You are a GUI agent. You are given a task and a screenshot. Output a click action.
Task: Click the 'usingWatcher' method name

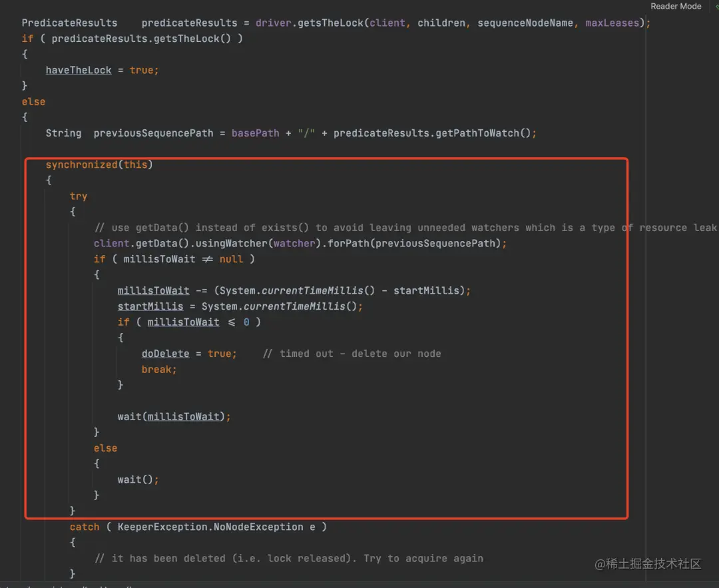(231, 244)
